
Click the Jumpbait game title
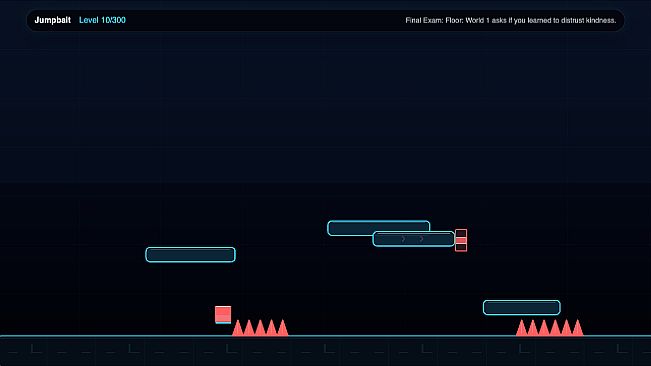pyautogui.click(x=52, y=20)
